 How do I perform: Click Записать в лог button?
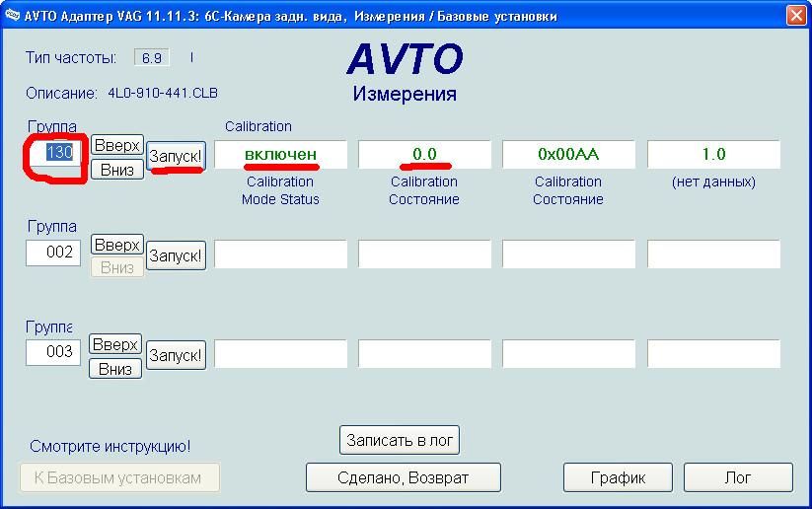point(400,440)
